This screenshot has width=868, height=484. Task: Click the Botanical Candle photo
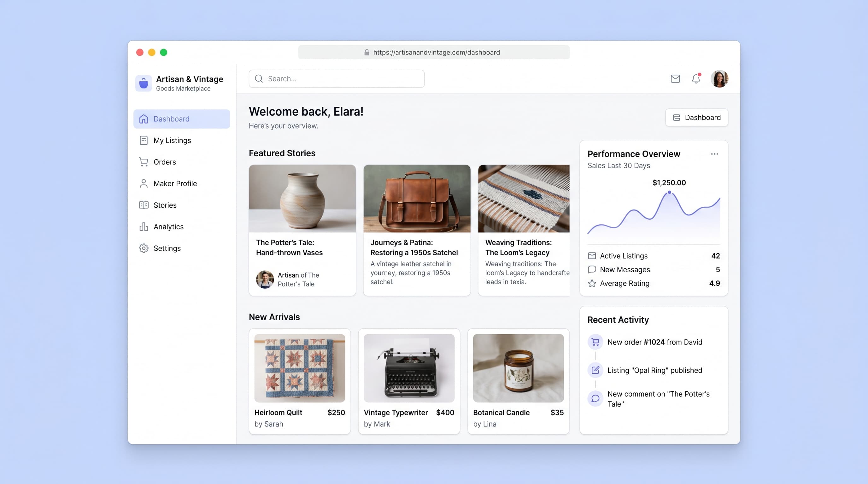tap(518, 368)
